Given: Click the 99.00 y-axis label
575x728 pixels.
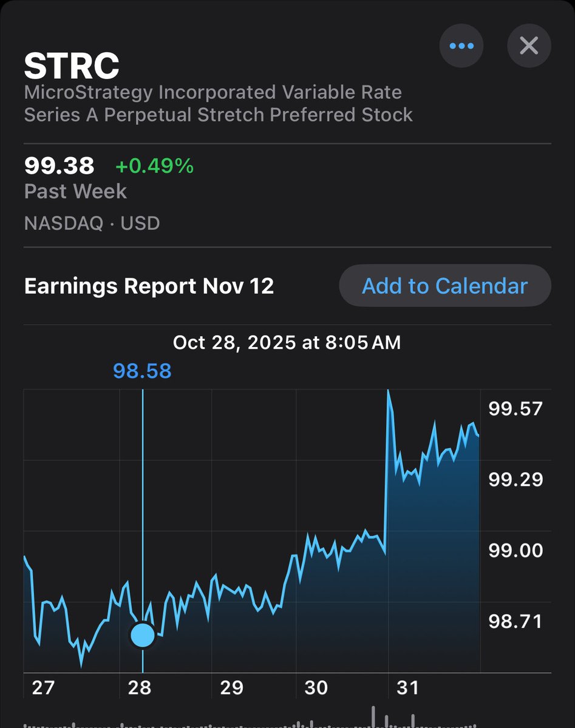Looking at the screenshot, I should click(x=515, y=551).
